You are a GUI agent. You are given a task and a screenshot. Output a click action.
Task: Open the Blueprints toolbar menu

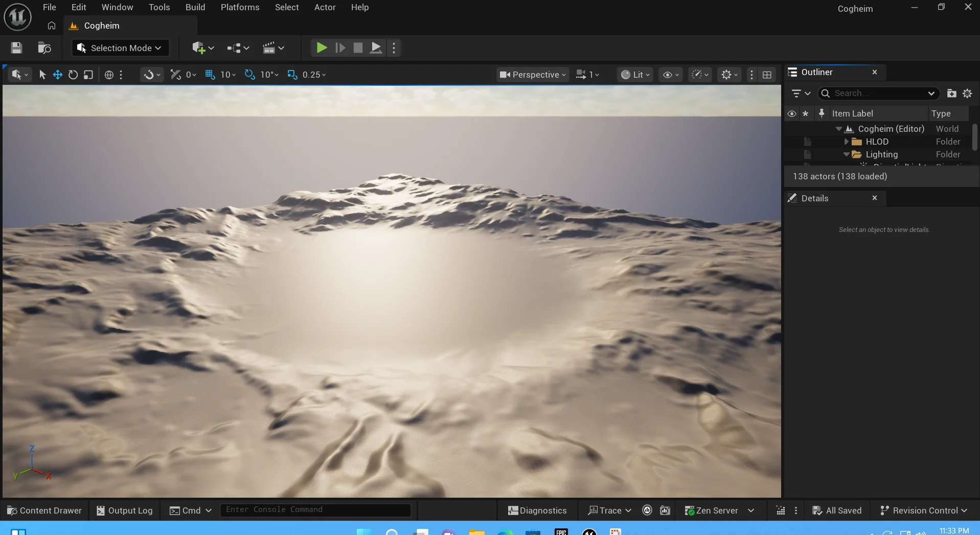[238, 48]
